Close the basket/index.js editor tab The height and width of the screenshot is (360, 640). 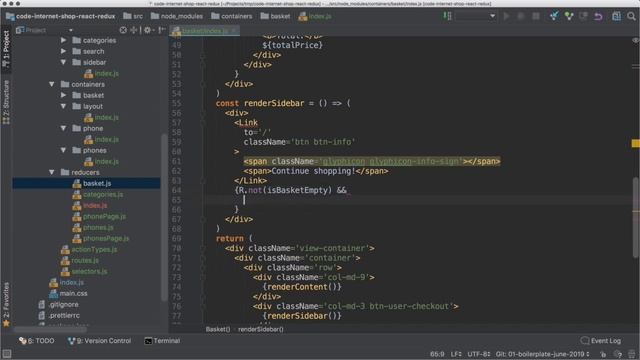[x=233, y=31]
